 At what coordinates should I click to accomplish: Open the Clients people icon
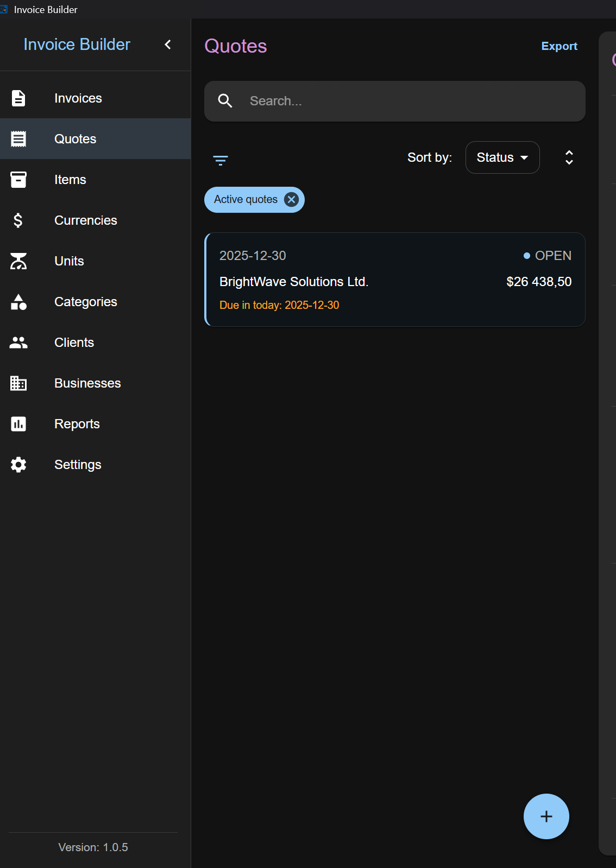click(18, 343)
